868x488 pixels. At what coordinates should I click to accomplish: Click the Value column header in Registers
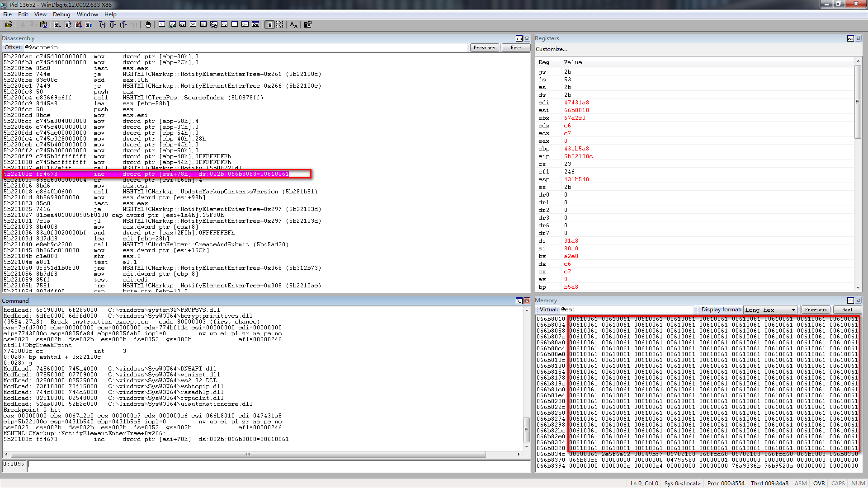(x=573, y=62)
